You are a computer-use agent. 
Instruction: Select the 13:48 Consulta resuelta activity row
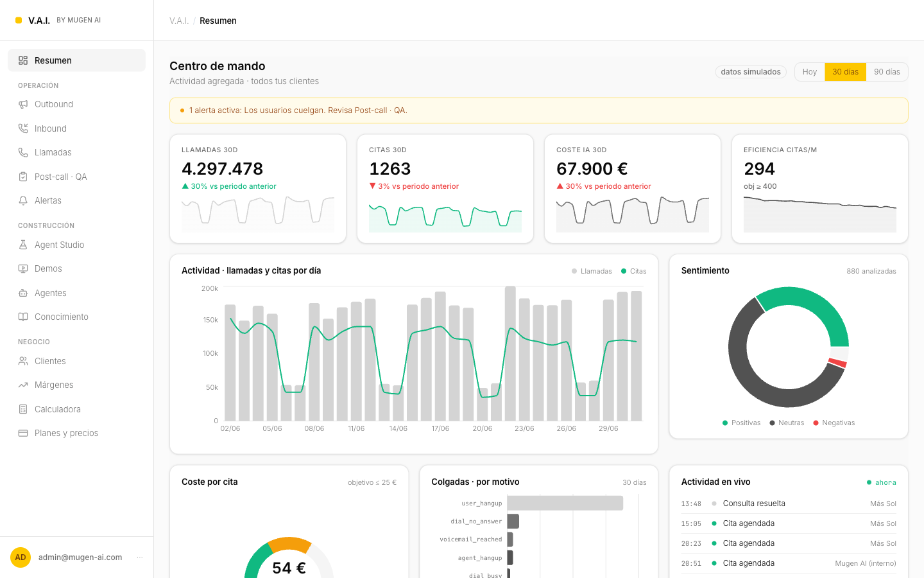(x=789, y=504)
